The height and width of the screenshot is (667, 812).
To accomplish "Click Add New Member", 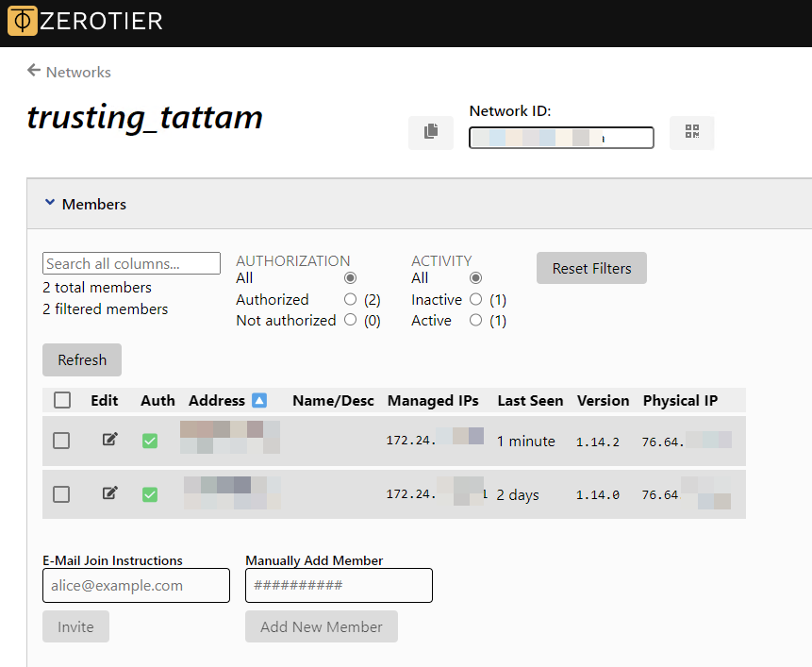I will click(x=321, y=625).
